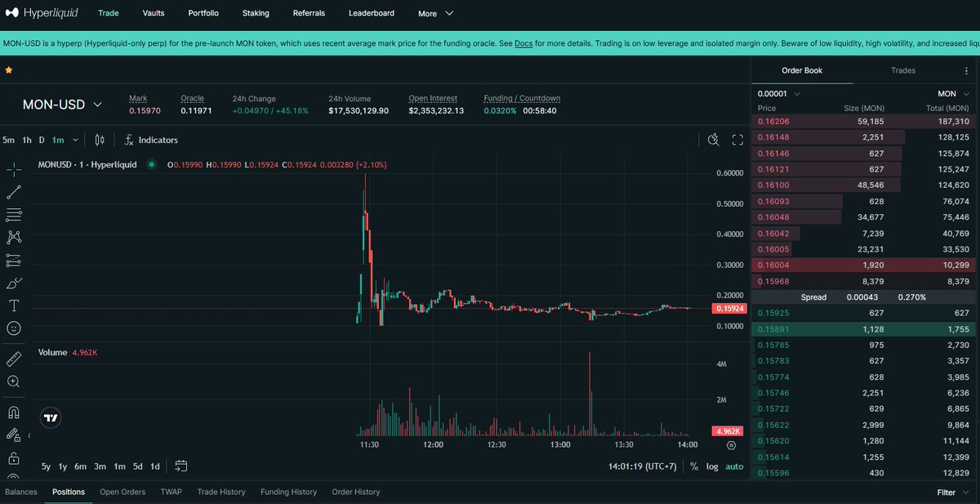Set chart range to 1d
Viewport: 980px width, 504px height.
[x=155, y=466]
